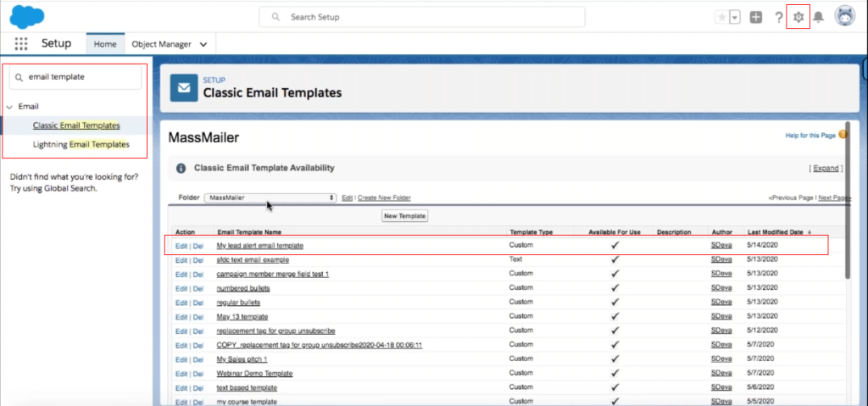This screenshot has width=868, height=406.
Task: Open the May 13 template
Action: [242, 317]
